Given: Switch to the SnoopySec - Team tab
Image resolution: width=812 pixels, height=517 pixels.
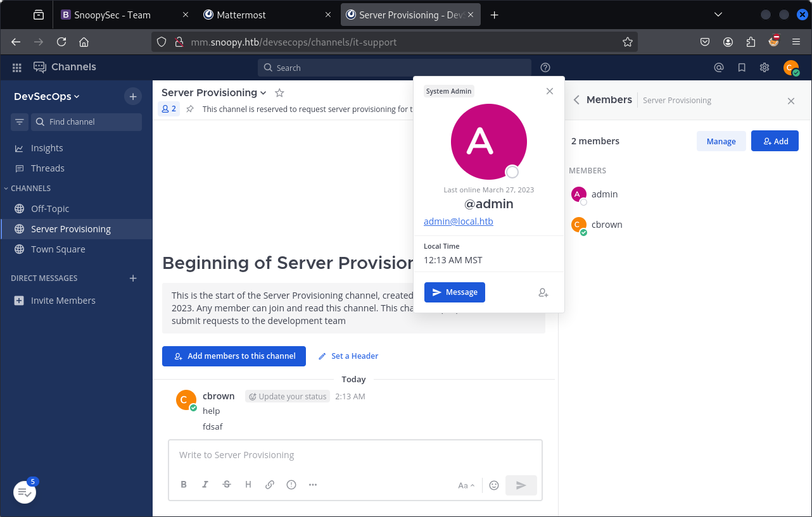Looking at the screenshot, I should pos(112,15).
